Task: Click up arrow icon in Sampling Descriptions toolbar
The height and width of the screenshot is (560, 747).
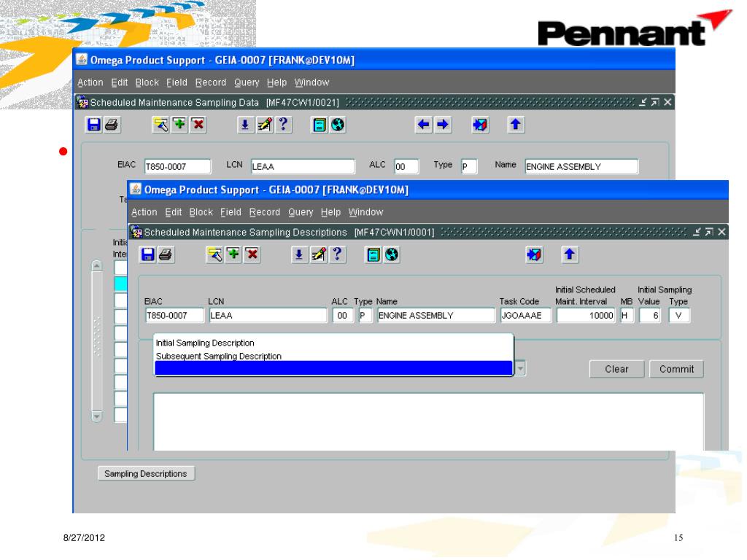Action: click(x=569, y=254)
